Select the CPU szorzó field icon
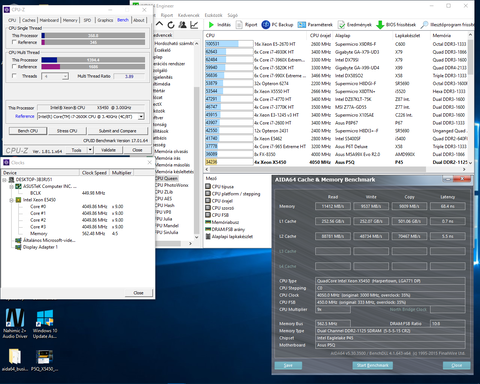 (208, 208)
